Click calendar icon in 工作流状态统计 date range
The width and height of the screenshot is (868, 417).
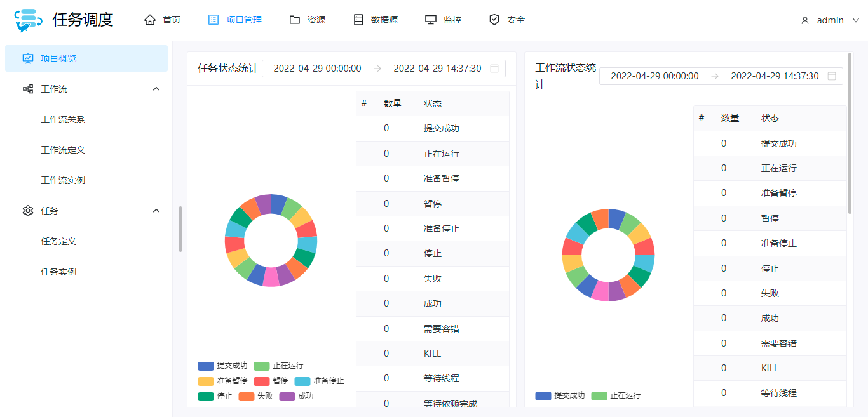click(x=832, y=76)
